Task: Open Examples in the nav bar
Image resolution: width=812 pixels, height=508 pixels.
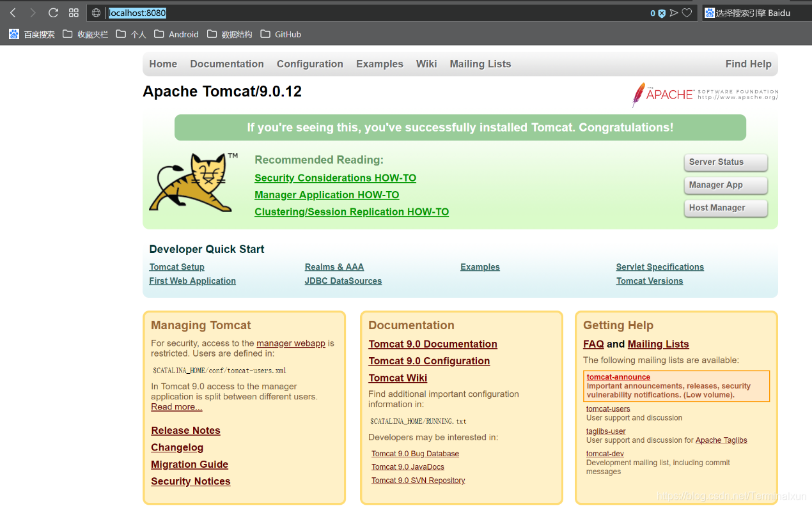Action: click(380, 64)
